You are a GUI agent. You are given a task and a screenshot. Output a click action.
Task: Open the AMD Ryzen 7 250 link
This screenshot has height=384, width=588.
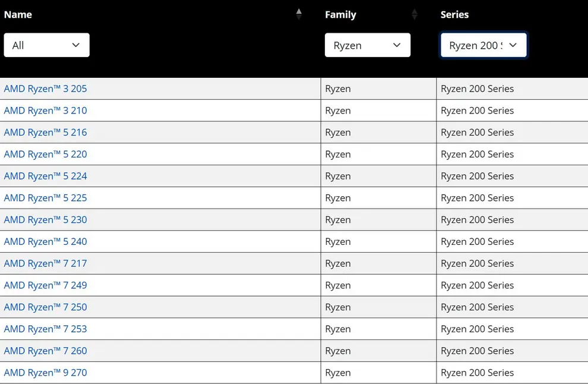(x=45, y=307)
